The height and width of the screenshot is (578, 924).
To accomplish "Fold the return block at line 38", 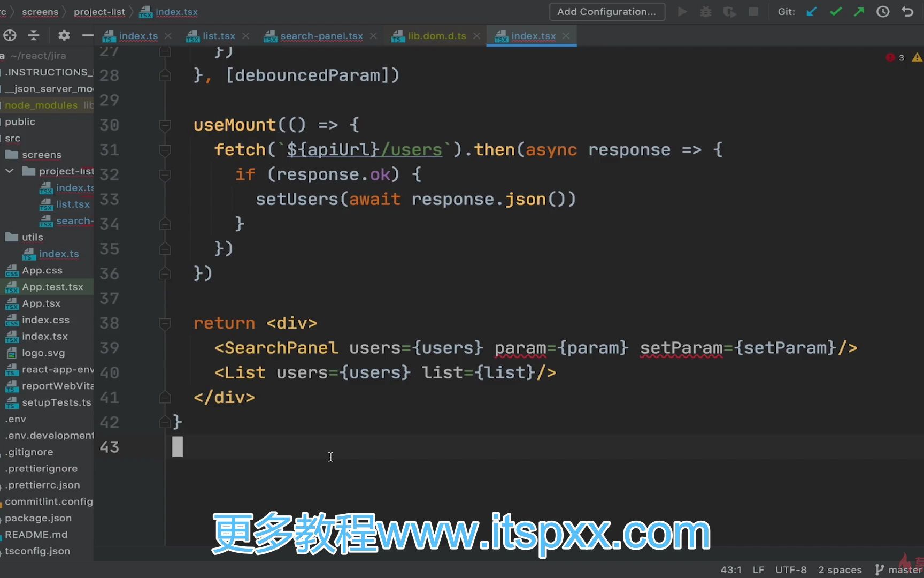I will coord(165,324).
